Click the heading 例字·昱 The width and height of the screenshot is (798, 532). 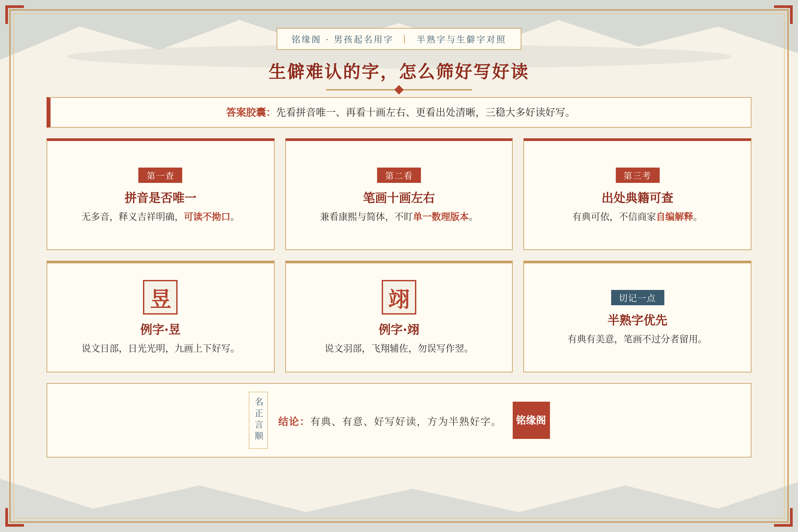click(160, 330)
